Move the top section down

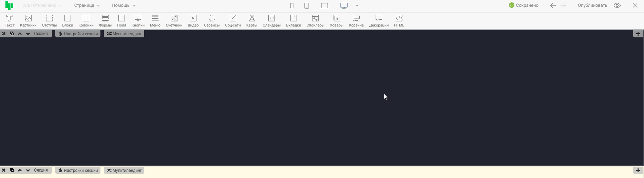pos(28,34)
